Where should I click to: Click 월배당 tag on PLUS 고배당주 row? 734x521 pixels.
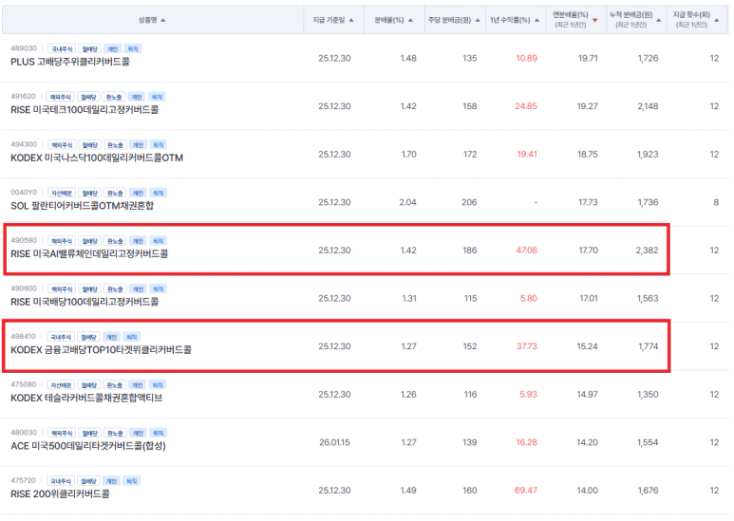point(89,49)
